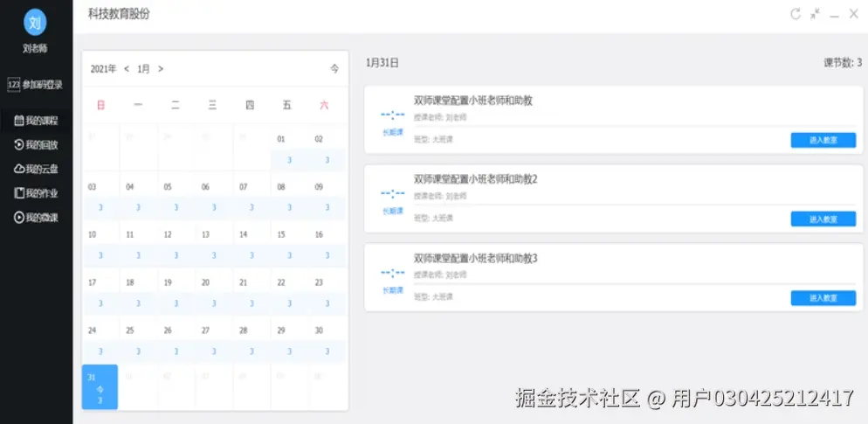The width and height of the screenshot is (868, 424).
Task: Click 课节数: 3 lesson count text
Action: [x=843, y=63]
